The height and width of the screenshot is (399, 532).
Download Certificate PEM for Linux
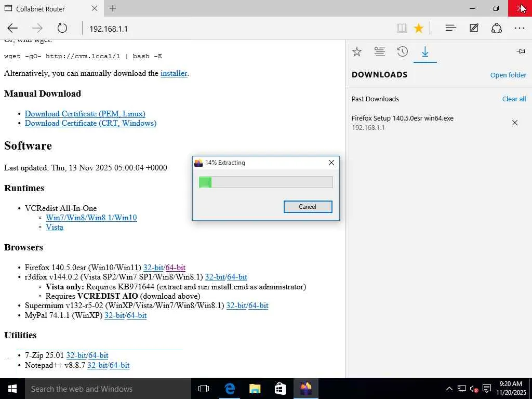(x=85, y=114)
